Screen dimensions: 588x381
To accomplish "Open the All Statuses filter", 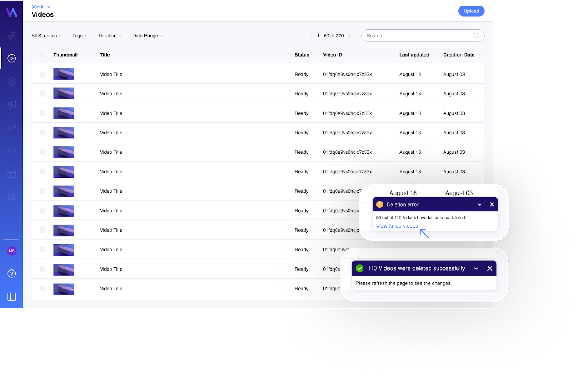I will click(47, 36).
